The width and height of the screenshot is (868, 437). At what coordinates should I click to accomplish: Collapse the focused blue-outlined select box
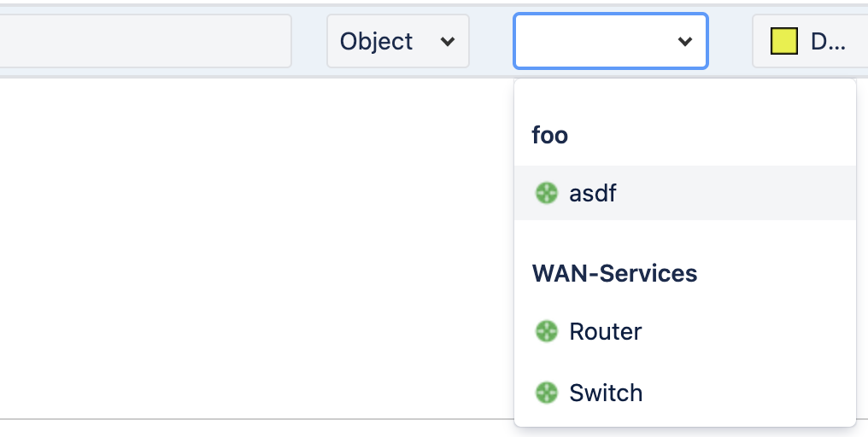[x=611, y=42]
